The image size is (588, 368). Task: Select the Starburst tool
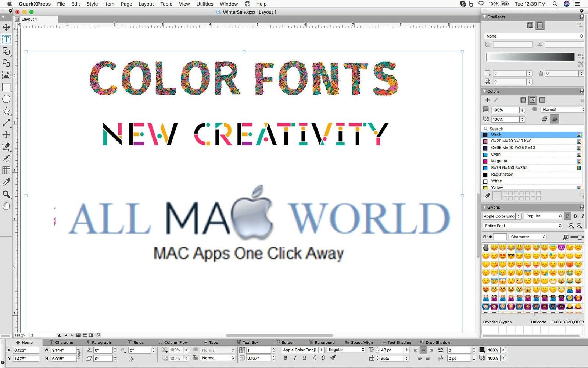(6, 111)
